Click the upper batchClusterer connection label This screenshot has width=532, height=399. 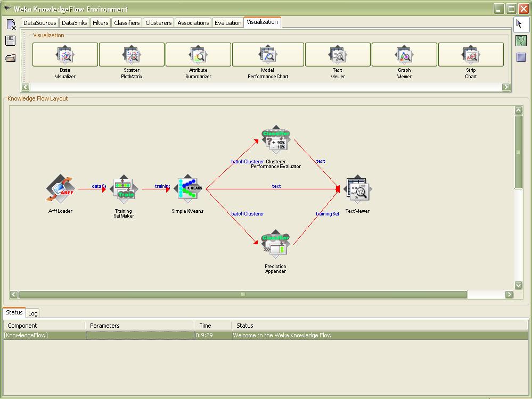pyautogui.click(x=248, y=161)
